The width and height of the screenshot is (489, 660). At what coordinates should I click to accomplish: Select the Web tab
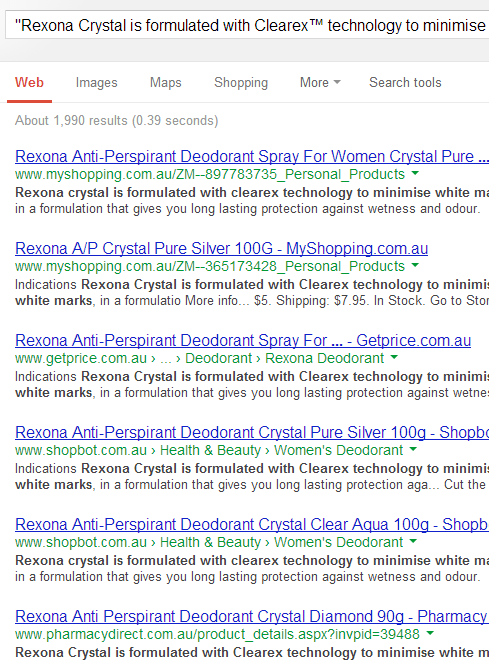click(x=29, y=82)
